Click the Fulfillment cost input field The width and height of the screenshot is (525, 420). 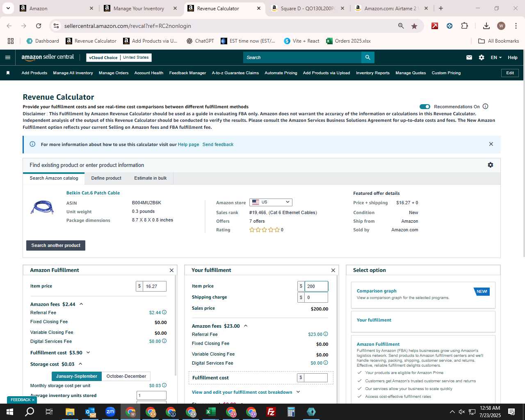point(315,377)
